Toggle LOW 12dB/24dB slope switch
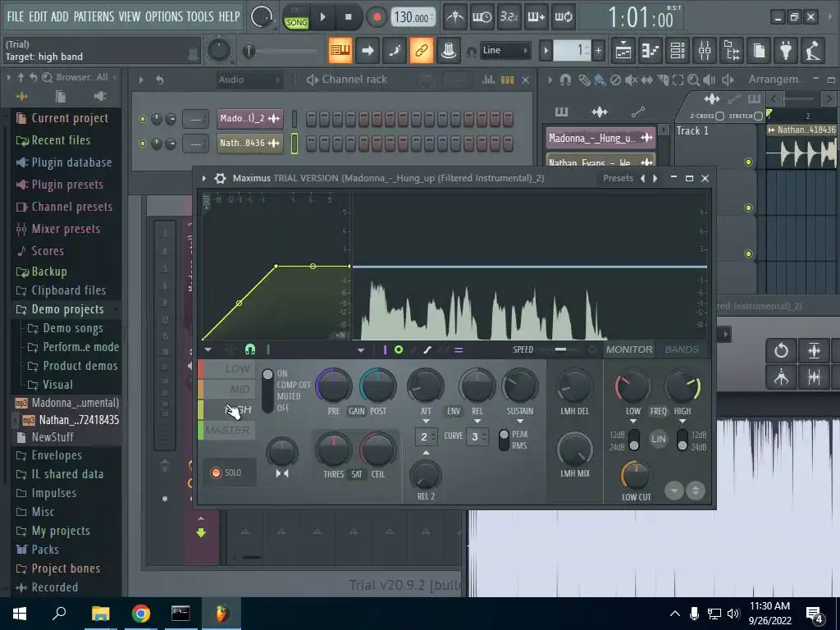 (x=634, y=441)
